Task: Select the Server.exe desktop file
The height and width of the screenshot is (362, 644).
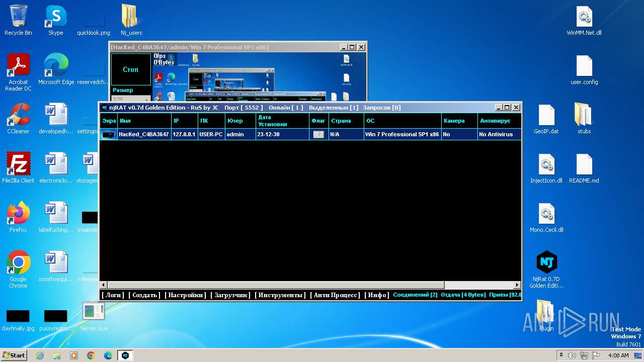Action: tap(94, 316)
